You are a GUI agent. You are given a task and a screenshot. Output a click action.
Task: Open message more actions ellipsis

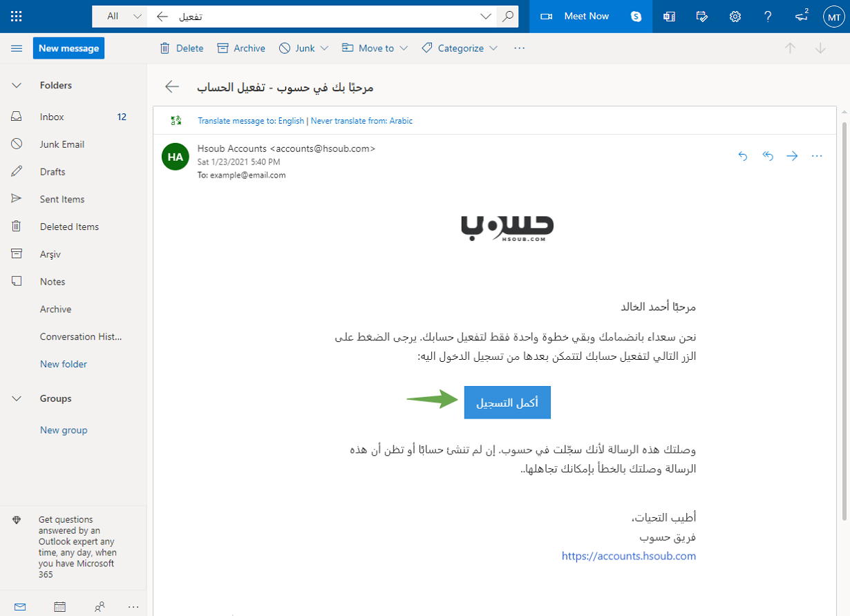(x=817, y=156)
